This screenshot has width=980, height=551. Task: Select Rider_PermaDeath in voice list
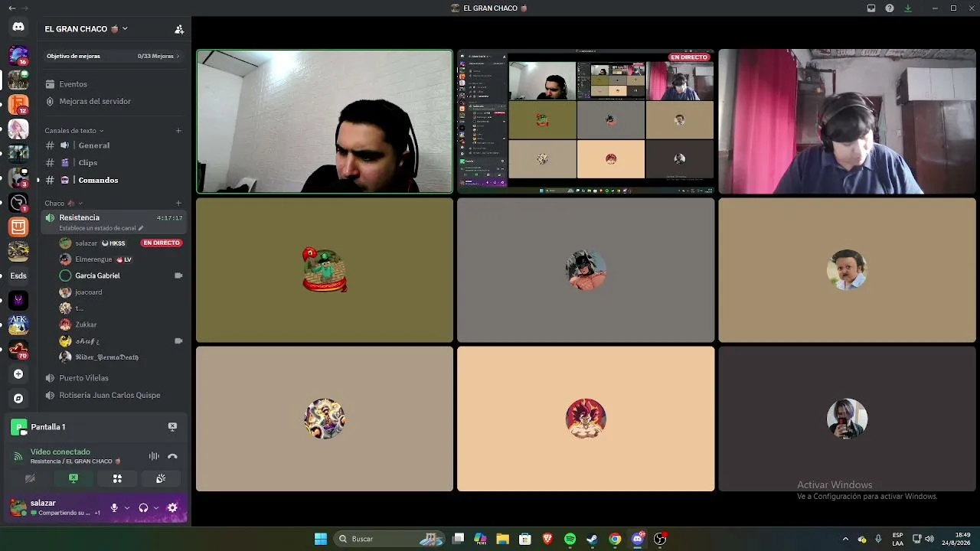(121, 357)
